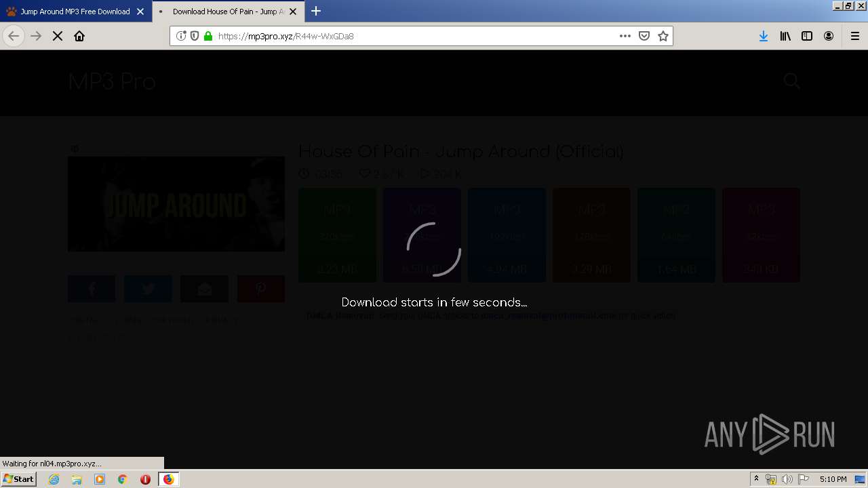Launch Google Chrome from the taskbar
Viewport: 868px width, 488px height.
point(123,479)
